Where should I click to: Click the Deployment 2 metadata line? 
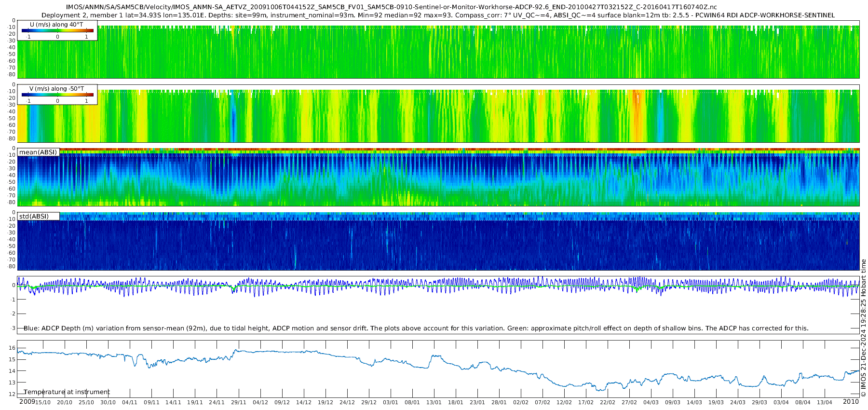(438, 15)
